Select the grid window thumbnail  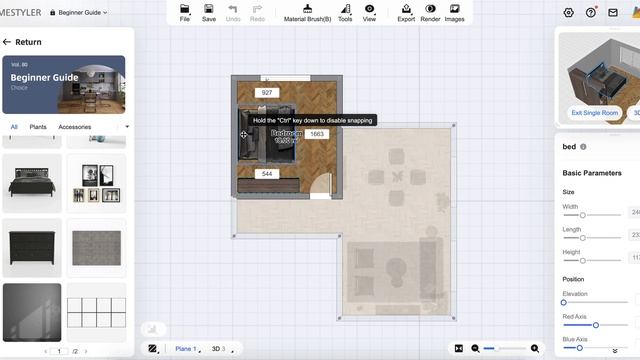[x=96, y=313]
